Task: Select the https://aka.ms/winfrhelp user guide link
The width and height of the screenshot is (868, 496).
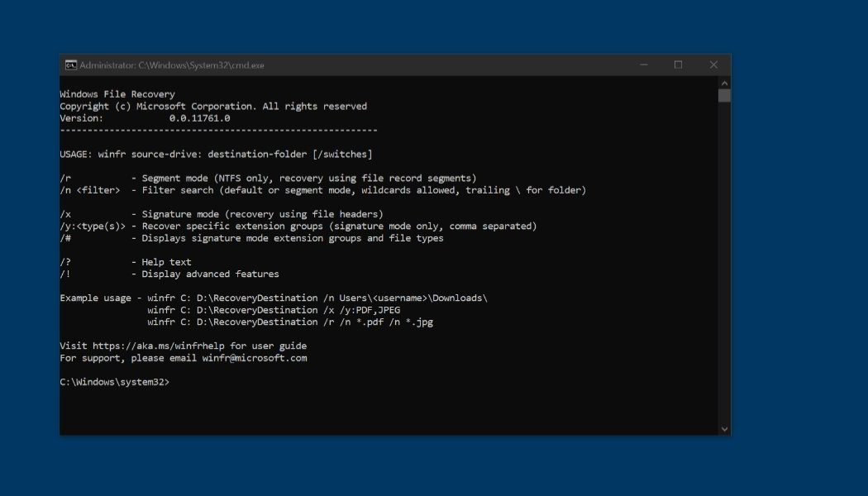Action: [x=157, y=346]
